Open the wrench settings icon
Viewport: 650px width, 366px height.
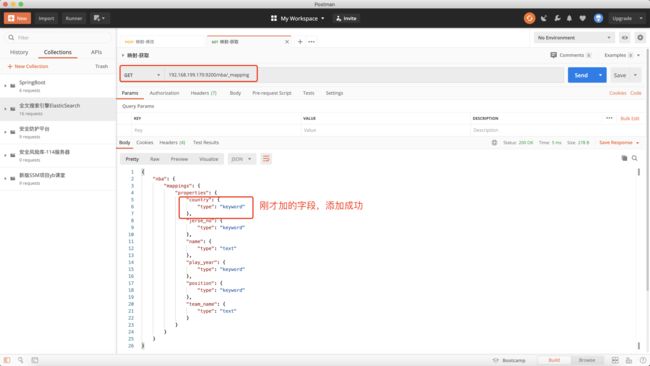(x=557, y=18)
